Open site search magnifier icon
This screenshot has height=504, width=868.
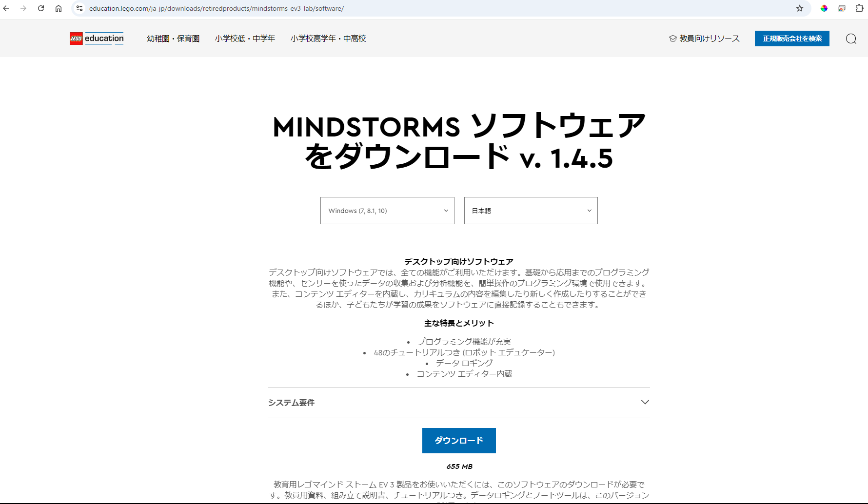851,39
